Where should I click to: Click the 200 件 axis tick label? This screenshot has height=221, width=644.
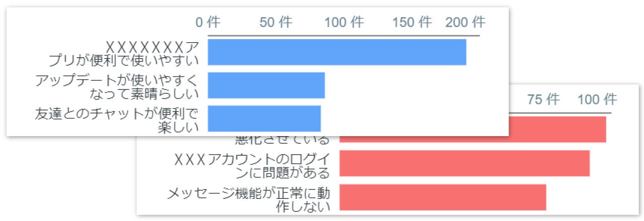[465, 22]
